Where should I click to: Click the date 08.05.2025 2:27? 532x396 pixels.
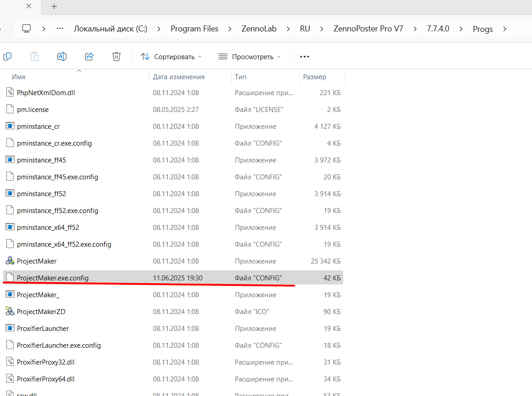pos(176,110)
